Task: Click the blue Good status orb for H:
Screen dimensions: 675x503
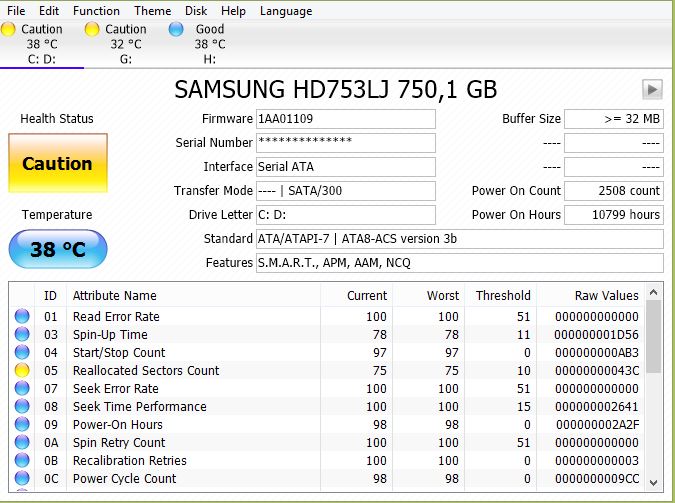Action: [x=176, y=29]
